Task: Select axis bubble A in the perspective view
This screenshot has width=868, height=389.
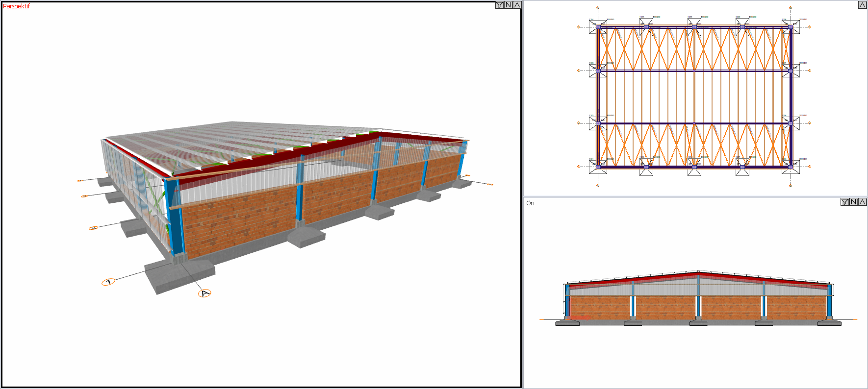Action: point(204,293)
